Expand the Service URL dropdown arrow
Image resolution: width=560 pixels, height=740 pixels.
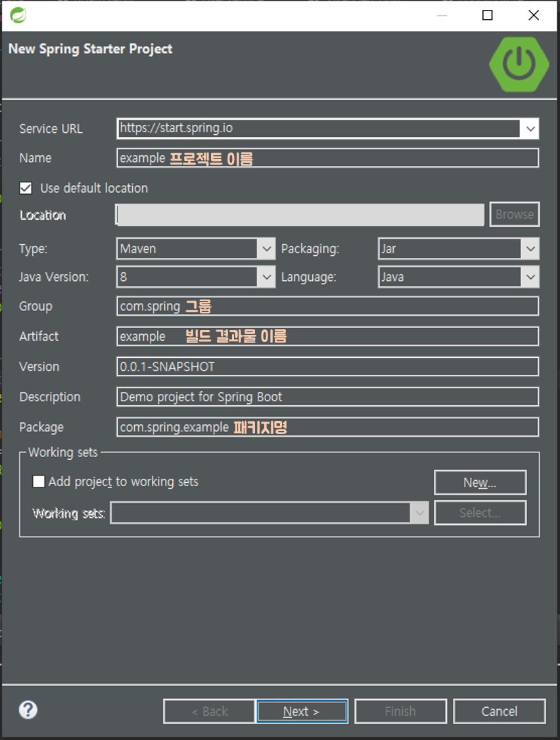(x=530, y=128)
